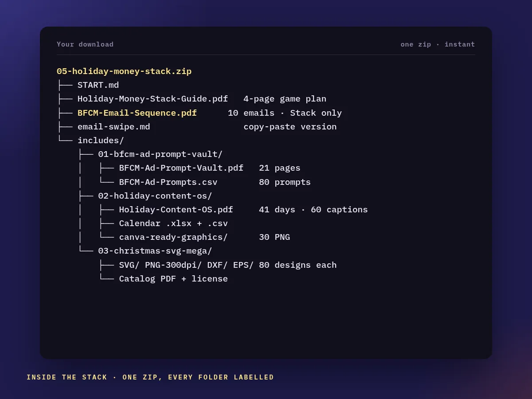532x399 pixels.
Task: Click 'one zip · instant' header text
Action: [438, 44]
